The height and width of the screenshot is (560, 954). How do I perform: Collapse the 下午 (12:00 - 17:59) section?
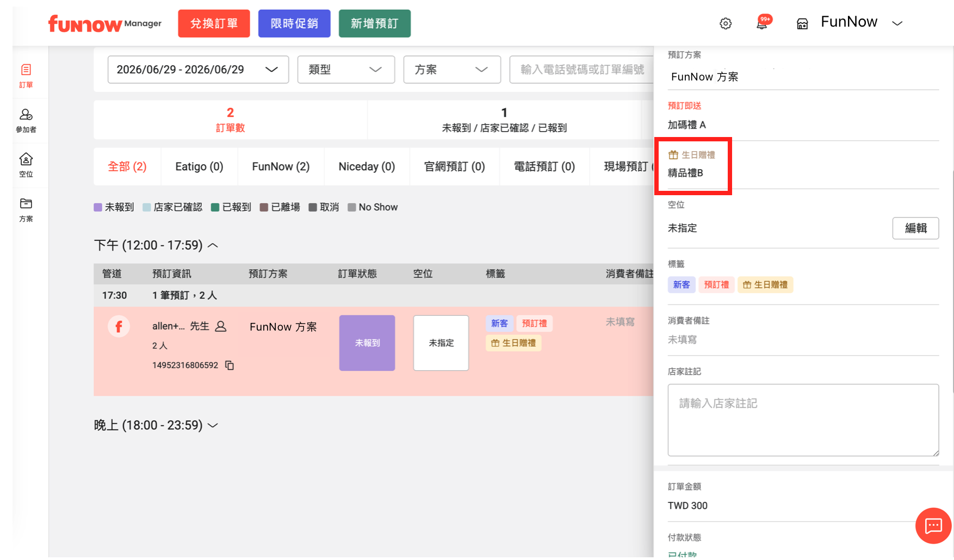point(213,245)
